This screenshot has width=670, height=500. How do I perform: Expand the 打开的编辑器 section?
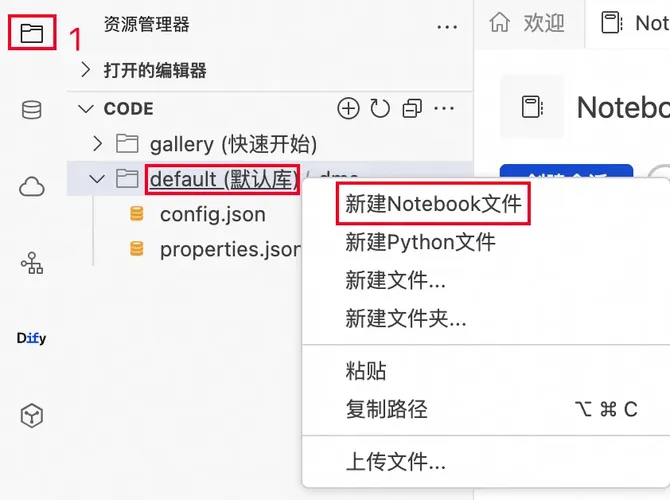(x=155, y=70)
